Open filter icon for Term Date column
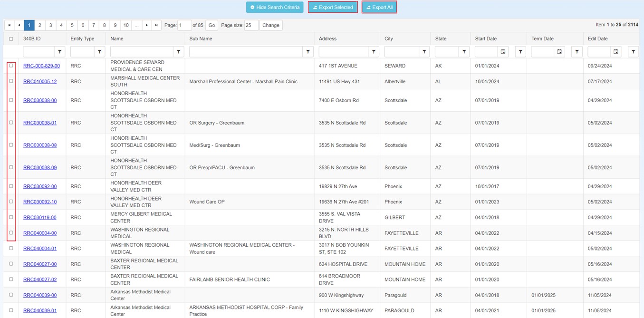Viewport: 644px width, 318px height. pos(577,51)
